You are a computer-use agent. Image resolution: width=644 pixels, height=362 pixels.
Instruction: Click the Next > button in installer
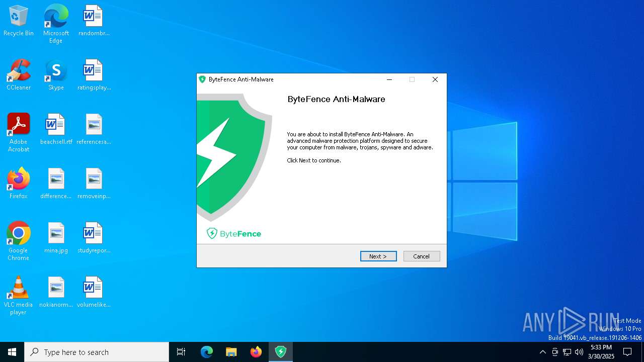click(x=378, y=256)
